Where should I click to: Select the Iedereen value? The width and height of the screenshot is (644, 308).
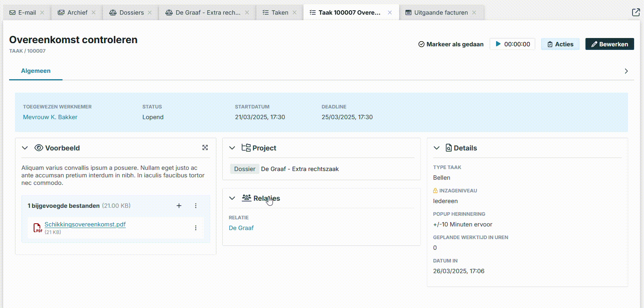[x=445, y=201]
